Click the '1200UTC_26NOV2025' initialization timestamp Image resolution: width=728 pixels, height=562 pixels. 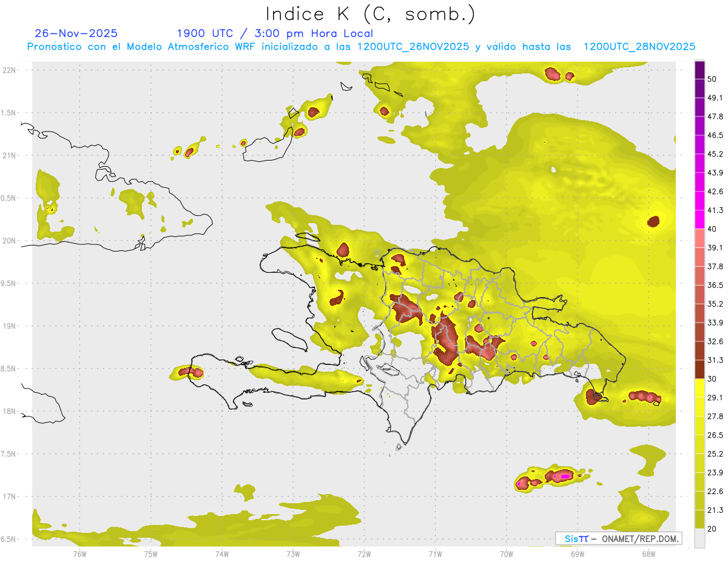click(x=413, y=47)
